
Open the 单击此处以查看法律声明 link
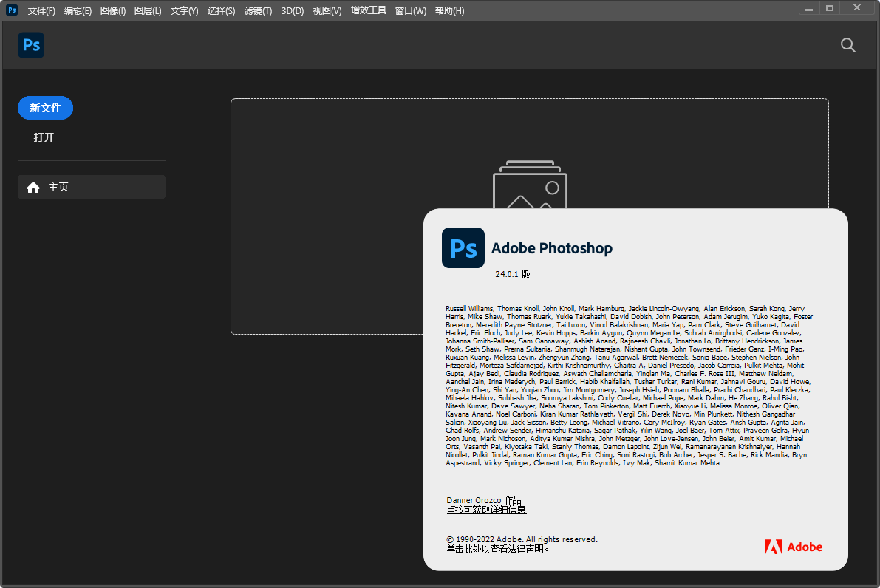(499, 549)
